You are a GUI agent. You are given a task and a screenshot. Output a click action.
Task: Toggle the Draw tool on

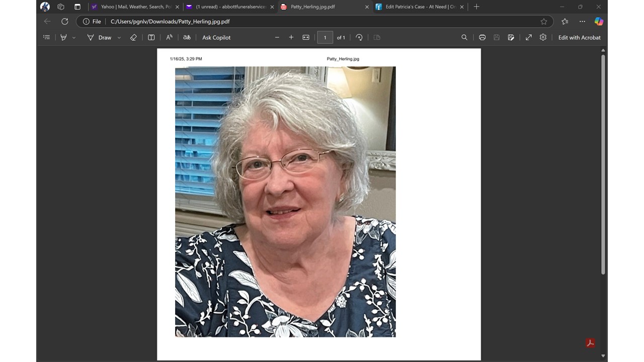click(x=99, y=37)
